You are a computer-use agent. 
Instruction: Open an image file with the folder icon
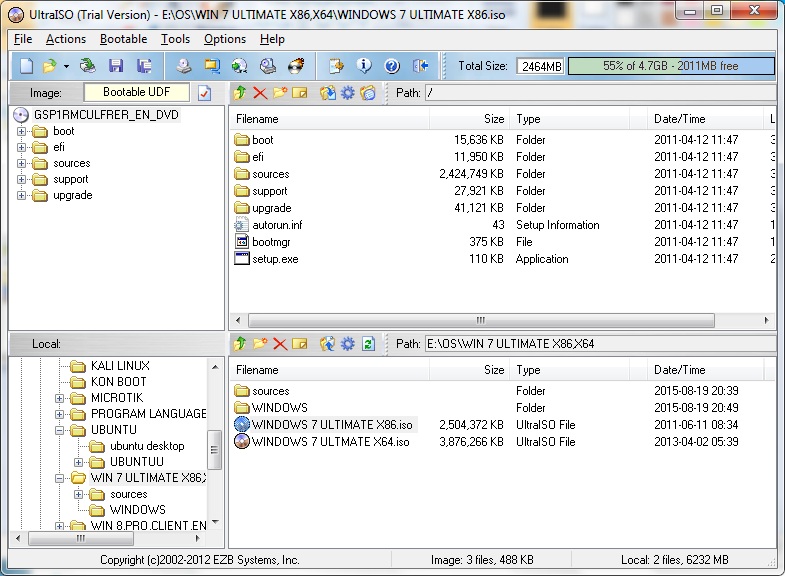pyautogui.click(x=50, y=66)
